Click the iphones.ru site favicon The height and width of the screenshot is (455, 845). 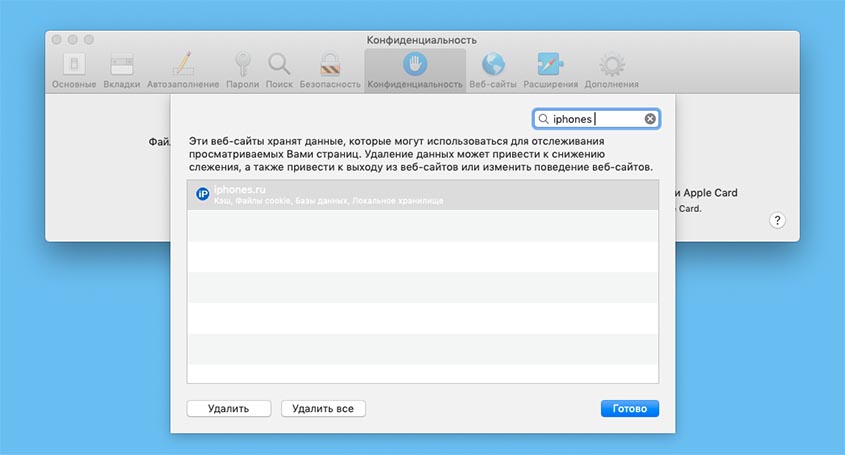[203, 194]
